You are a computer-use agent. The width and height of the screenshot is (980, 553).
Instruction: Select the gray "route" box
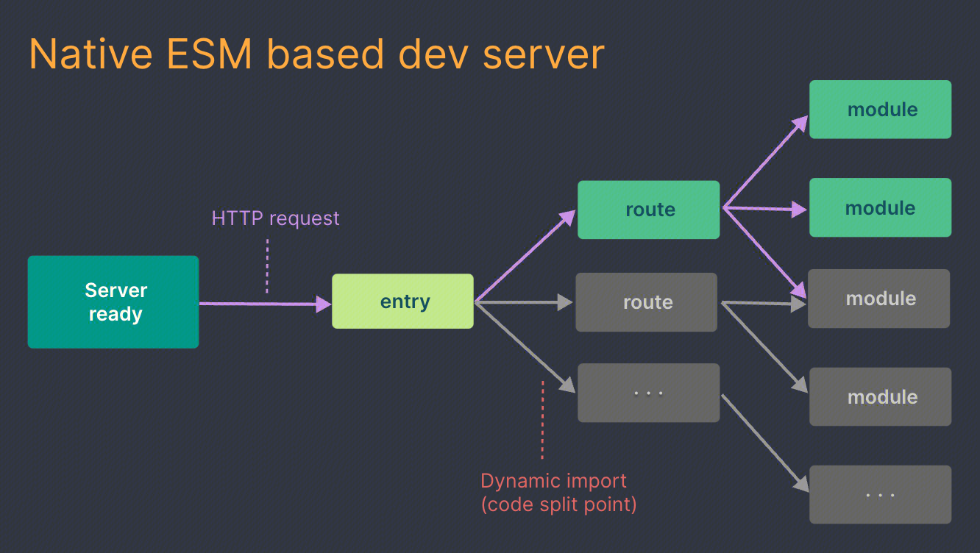point(646,302)
